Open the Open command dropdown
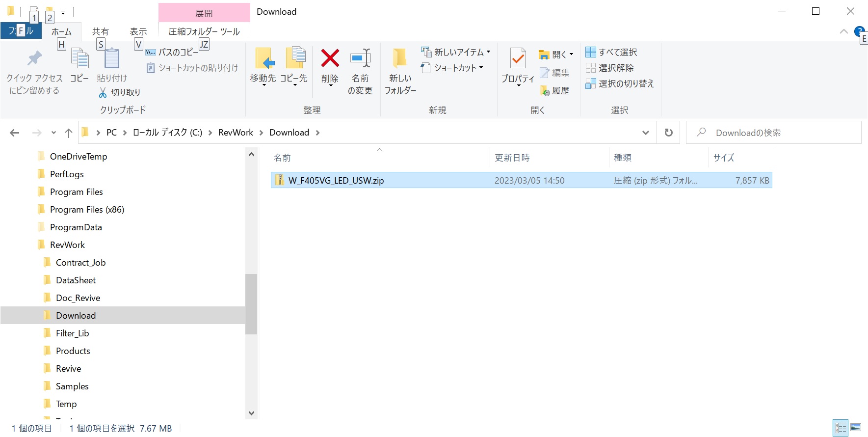868x437 pixels. coord(556,54)
